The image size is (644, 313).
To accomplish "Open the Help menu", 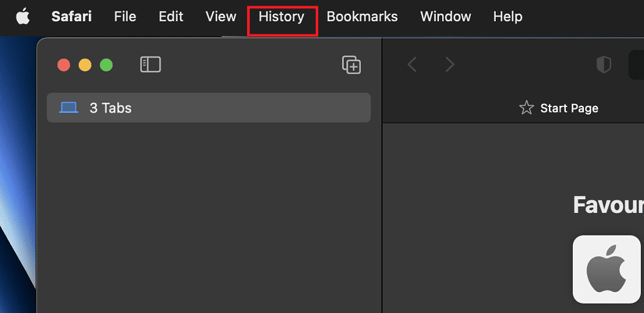I will 508,17.
